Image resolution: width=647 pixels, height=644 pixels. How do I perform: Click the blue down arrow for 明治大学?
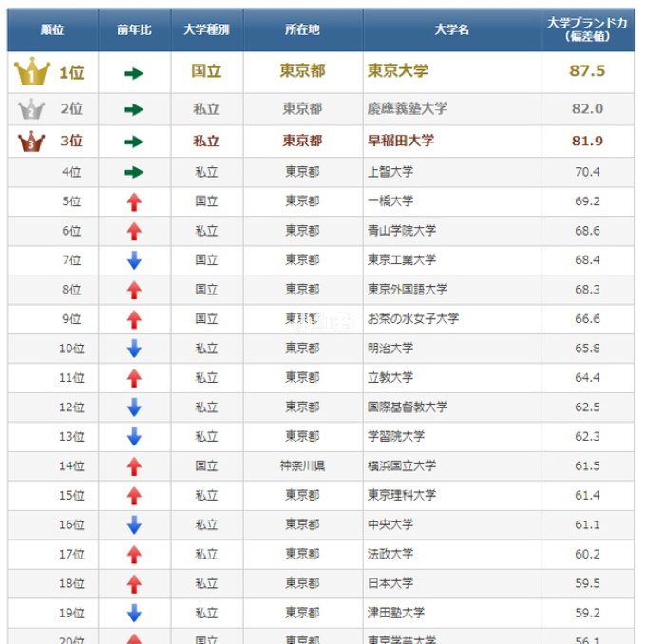(x=134, y=349)
